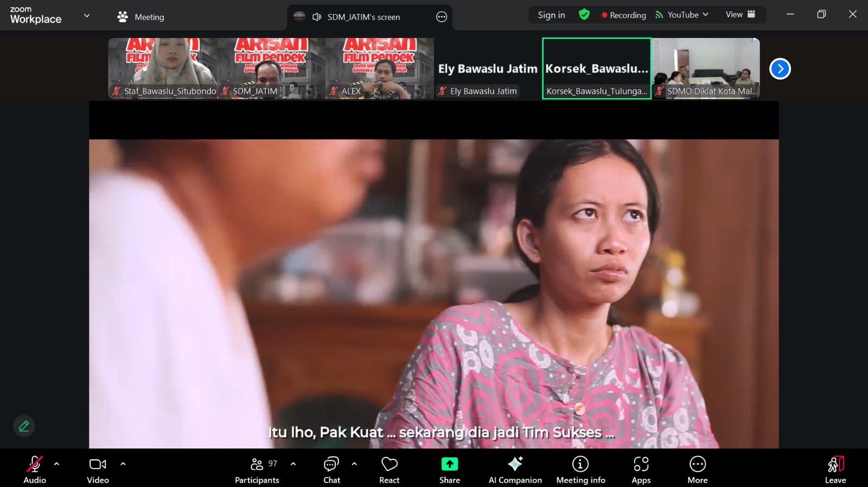
Task: Expand chat options arrow next to Chat
Action: tap(354, 464)
